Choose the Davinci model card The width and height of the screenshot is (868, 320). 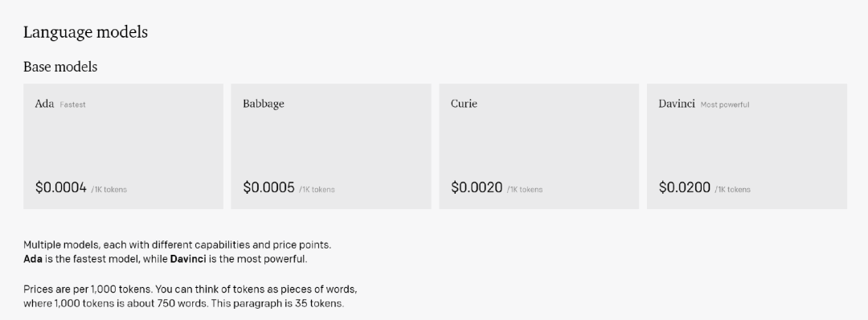pos(747,146)
